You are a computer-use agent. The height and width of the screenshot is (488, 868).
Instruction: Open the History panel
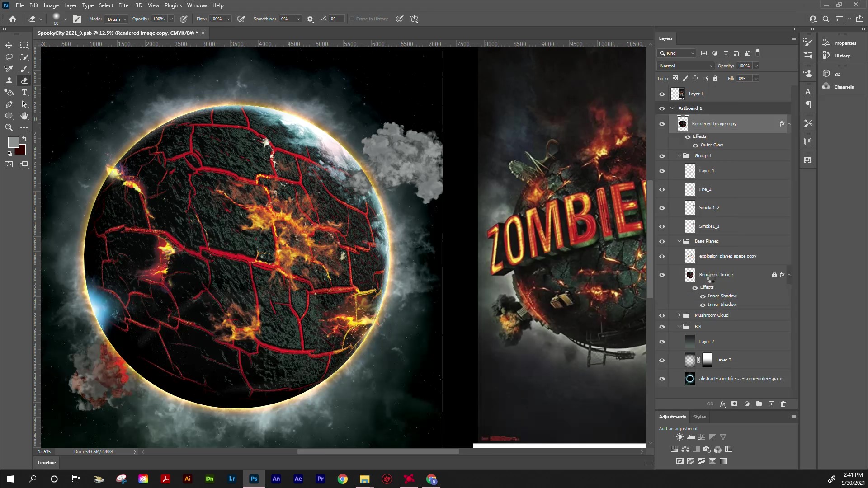tap(836, 56)
